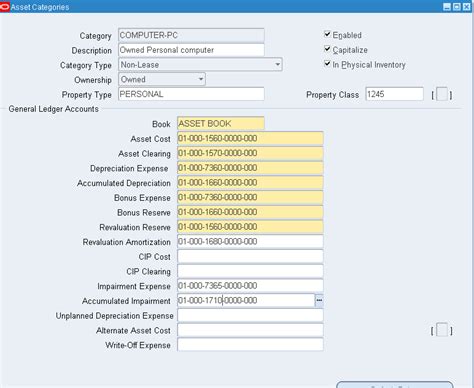Click the Depreciation Expense account field

point(250,168)
